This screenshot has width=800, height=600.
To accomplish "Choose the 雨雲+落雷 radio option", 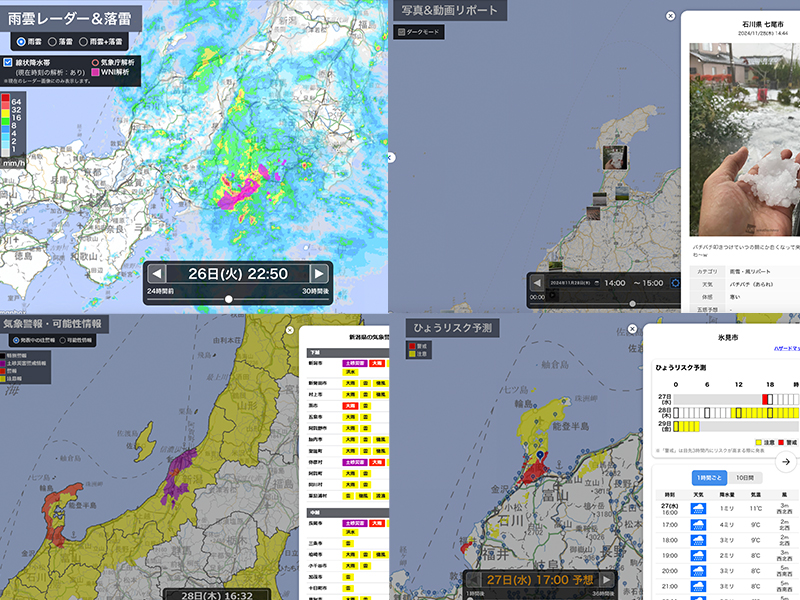I will (85, 42).
